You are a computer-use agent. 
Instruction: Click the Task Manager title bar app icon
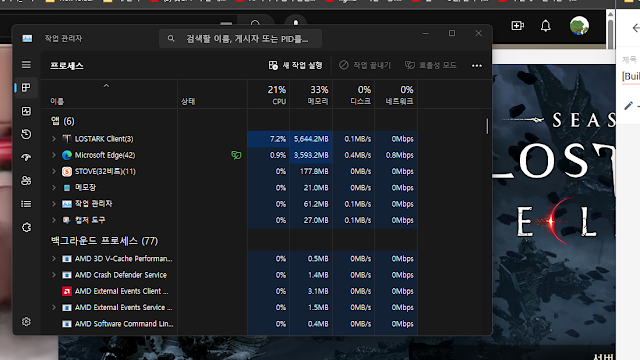27,38
